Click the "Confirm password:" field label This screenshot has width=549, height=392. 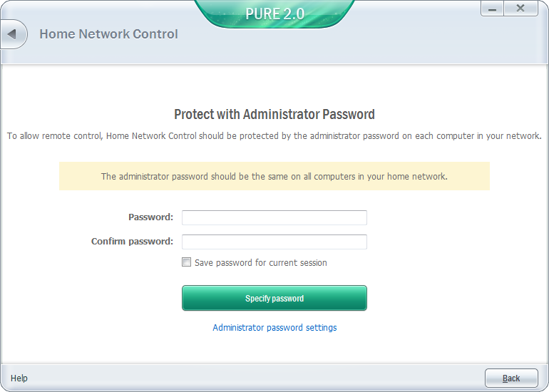coord(132,242)
